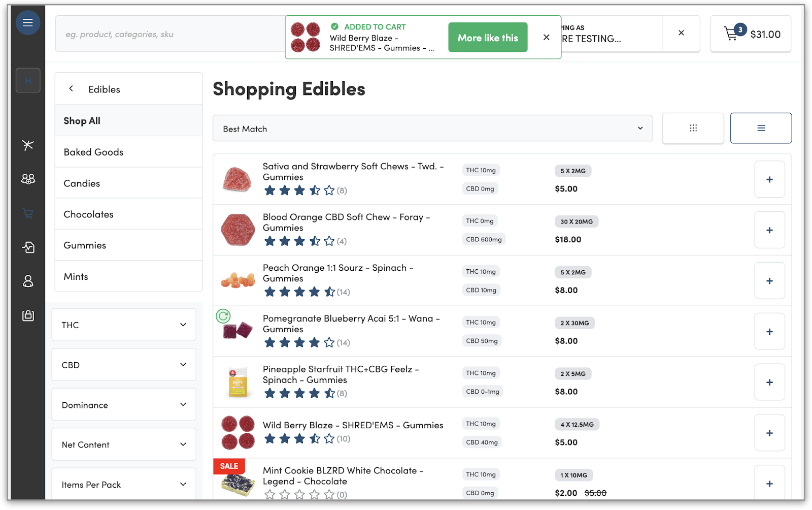Expand the Dominance filter dropdown
Viewport: 812px width, 510px height.
pyautogui.click(x=124, y=405)
